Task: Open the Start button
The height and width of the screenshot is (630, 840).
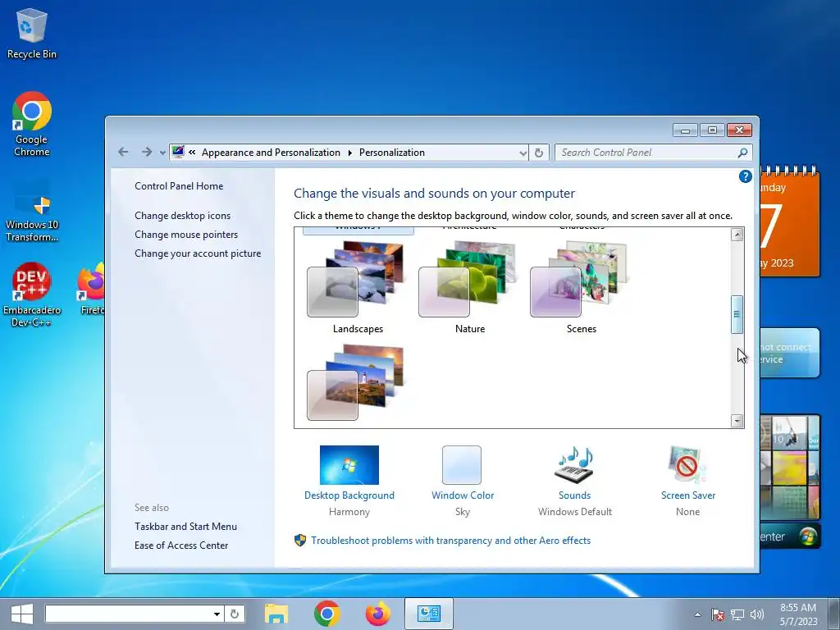Action: pyautogui.click(x=21, y=614)
